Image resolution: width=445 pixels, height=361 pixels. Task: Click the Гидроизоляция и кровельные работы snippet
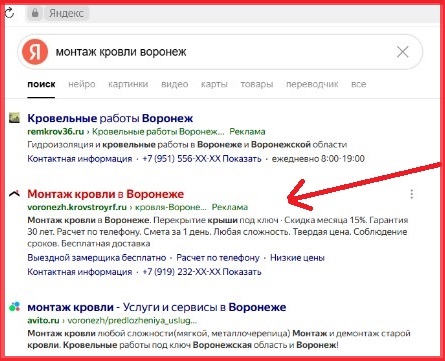click(187, 144)
